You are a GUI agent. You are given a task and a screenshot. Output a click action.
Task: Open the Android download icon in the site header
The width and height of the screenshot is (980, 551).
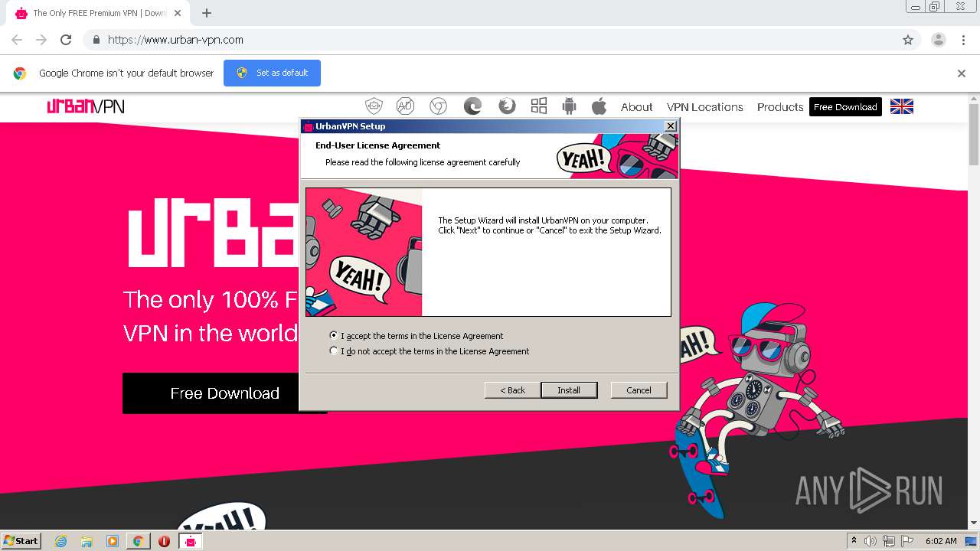[x=569, y=106]
